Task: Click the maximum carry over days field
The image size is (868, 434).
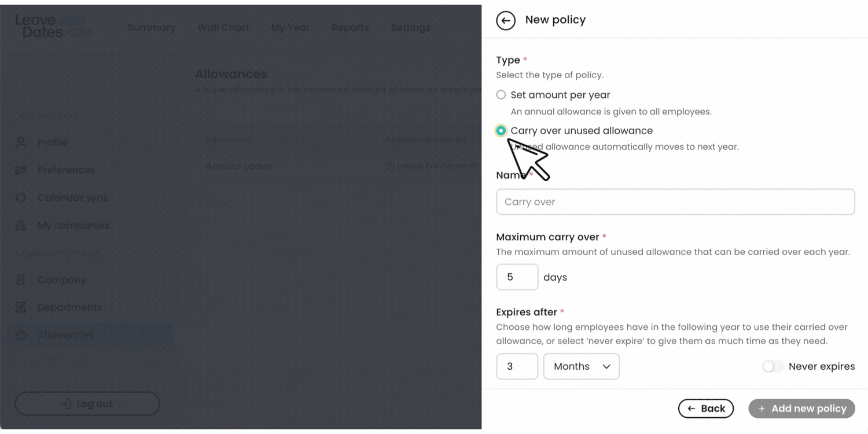Action: [x=517, y=277]
